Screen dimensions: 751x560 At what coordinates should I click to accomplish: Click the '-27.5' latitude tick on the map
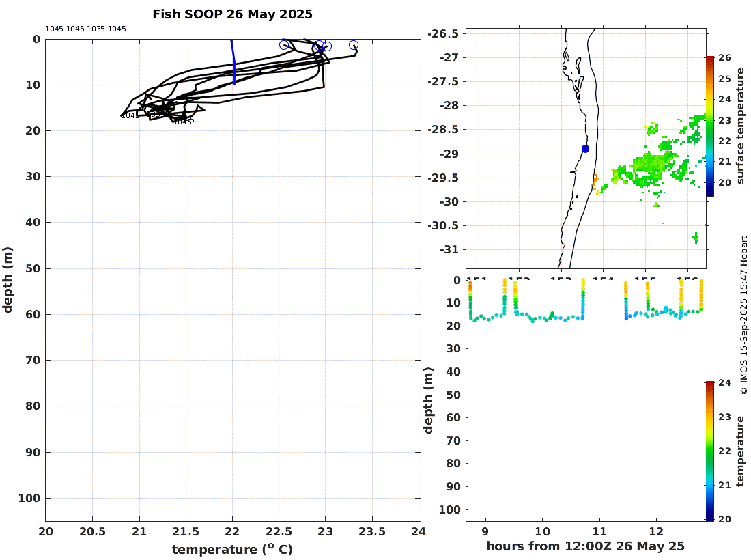(443, 81)
